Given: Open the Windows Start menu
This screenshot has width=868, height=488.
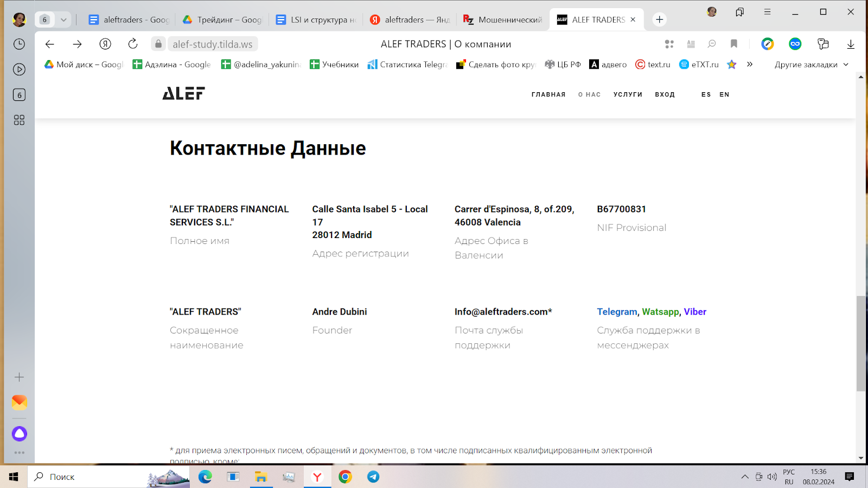Looking at the screenshot, I should click(14, 477).
